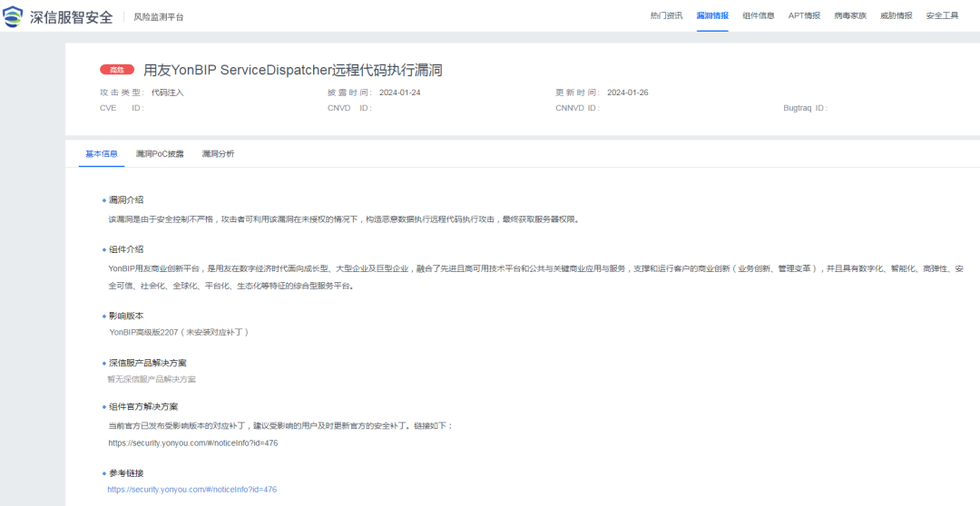The width and height of the screenshot is (980, 506).
Task: Click the 影响版本 section heading
Action: click(x=126, y=316)
